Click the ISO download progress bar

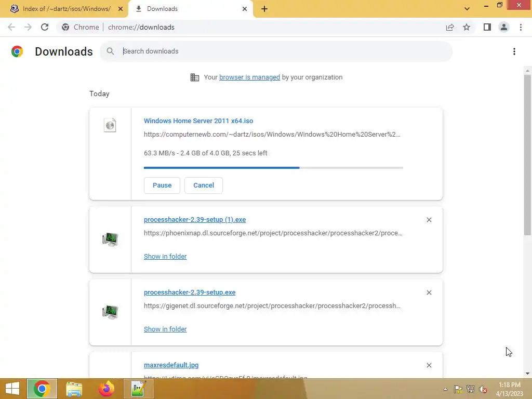click(x=273, y=168)
